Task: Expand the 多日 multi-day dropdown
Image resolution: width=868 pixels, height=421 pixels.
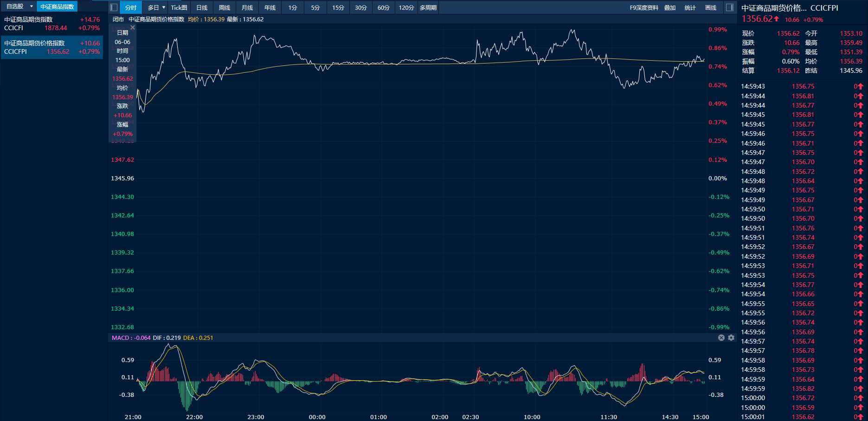Action: tap(163, 7)
